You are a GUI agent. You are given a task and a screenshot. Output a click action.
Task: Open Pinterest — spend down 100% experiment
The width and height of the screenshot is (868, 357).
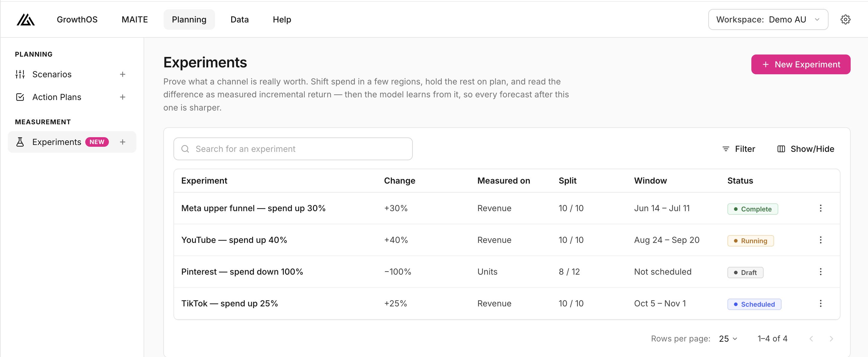point(242,272)
